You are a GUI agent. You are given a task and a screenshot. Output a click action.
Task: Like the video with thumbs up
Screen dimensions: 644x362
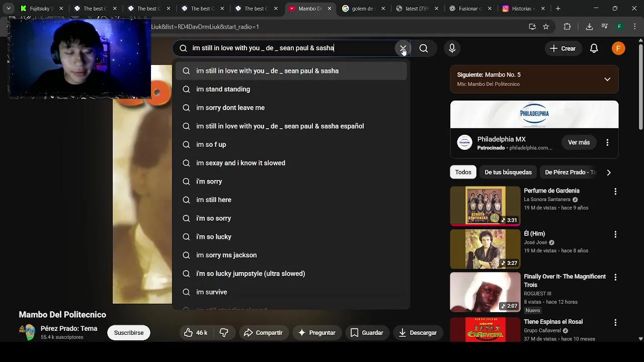[196, 333]
